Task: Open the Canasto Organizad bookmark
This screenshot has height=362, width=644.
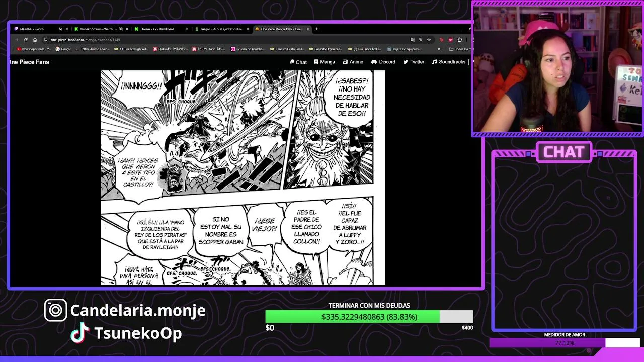Action: click(325, 49)
